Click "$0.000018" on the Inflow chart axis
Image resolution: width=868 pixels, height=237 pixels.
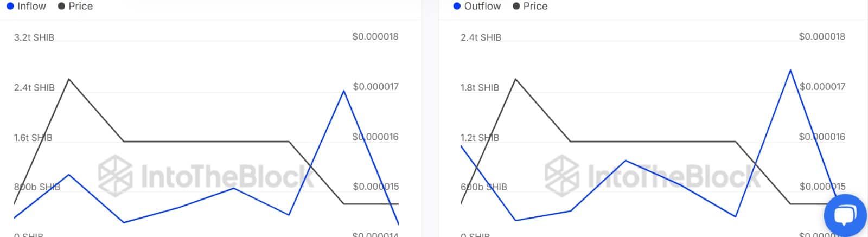tap(375, 36)
